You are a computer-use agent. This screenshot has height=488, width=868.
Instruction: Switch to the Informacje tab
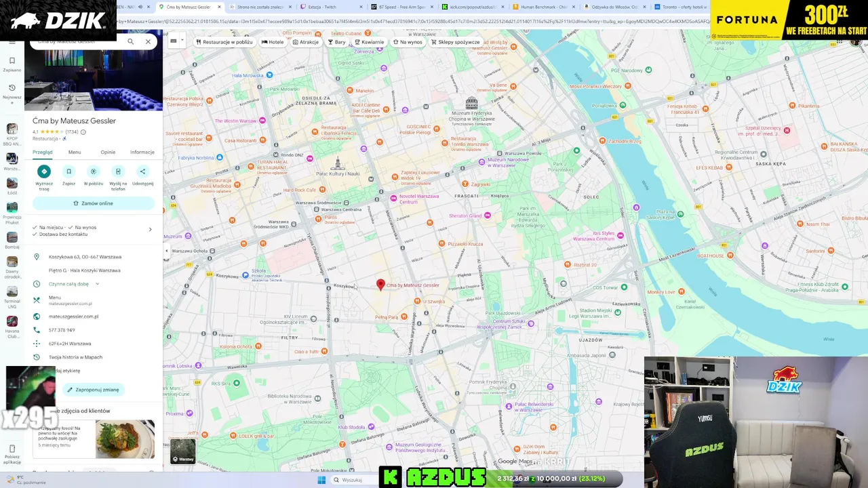142,152
